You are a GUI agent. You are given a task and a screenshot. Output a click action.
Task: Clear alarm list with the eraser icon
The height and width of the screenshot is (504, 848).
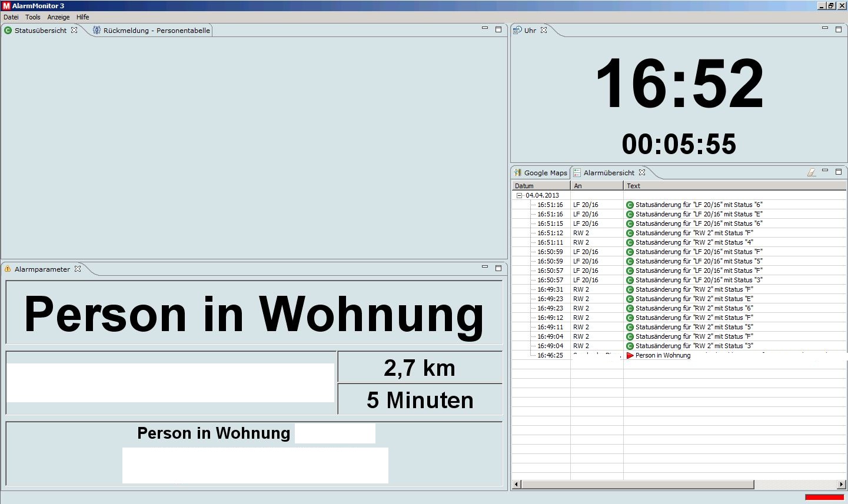coord(812,172)
